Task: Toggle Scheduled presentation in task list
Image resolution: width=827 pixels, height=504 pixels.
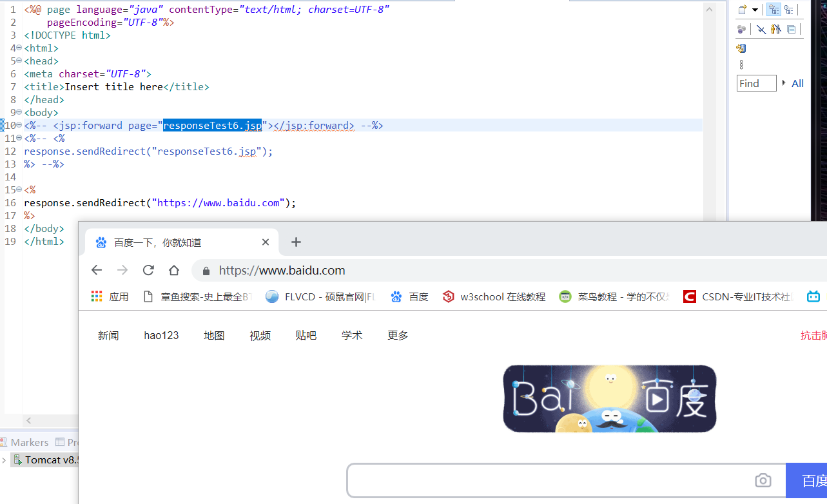Action: pyautogui.click(x=788, y=10)
